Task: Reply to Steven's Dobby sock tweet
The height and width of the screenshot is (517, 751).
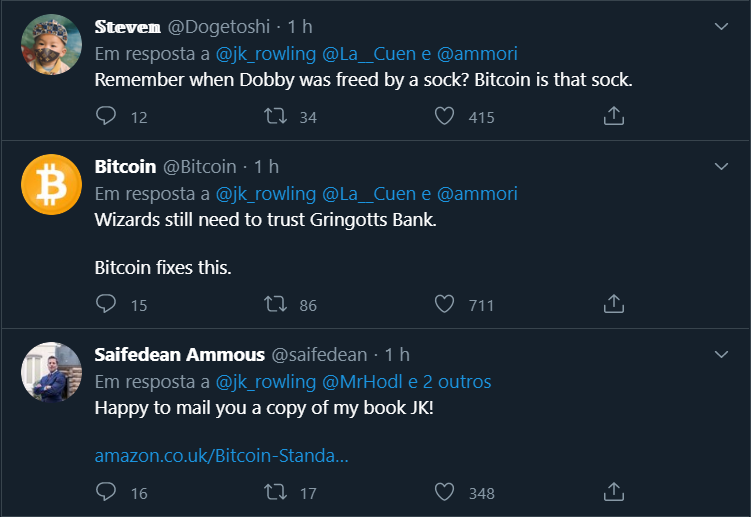Action: point(107,117)
